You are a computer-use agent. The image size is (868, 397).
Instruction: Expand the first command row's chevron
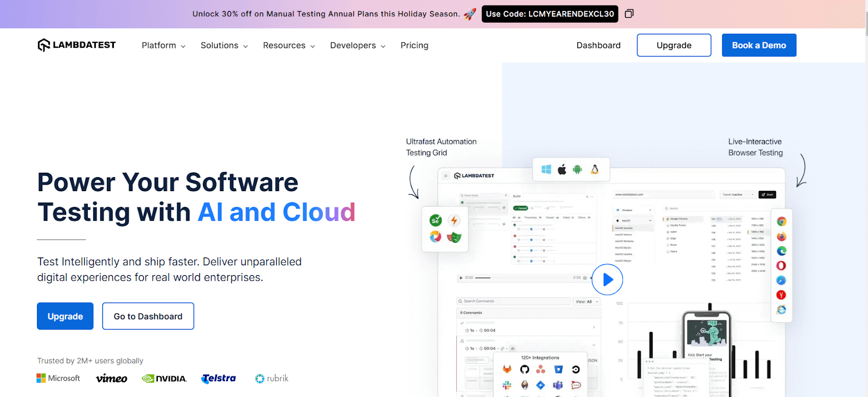click(x=594, y=327)
